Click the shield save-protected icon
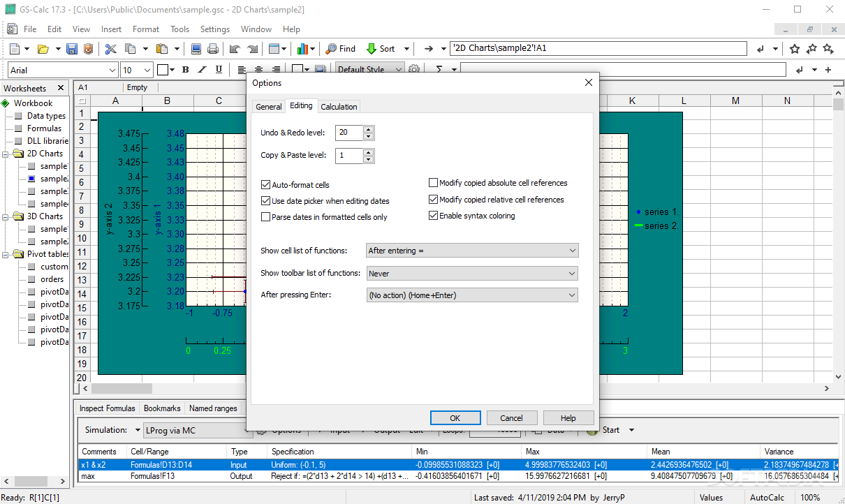Image resolution: width=845 pixels, height=504 pixels. (88, 49)
